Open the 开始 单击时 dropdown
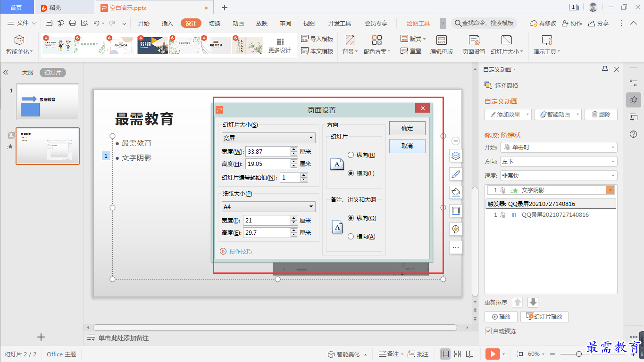 pos(559,147)
